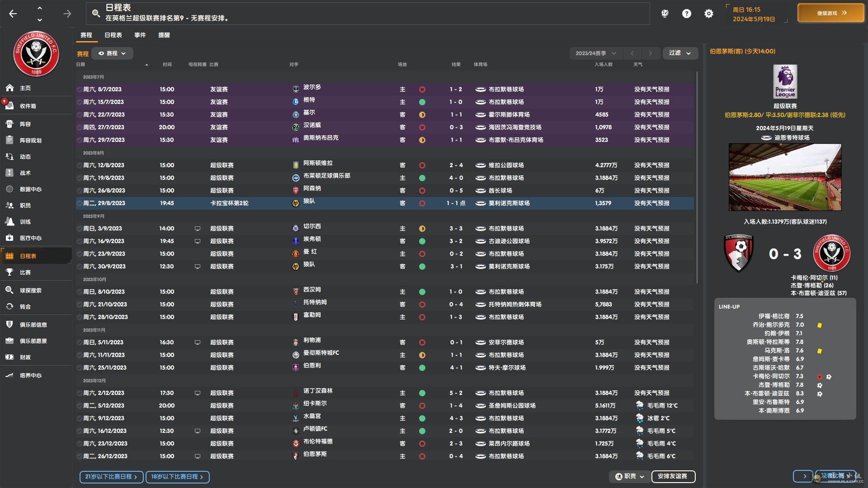The height and width of the screenshot is (488, 868).
Task: Open the settings gear icon
Action: pos(709,14)
